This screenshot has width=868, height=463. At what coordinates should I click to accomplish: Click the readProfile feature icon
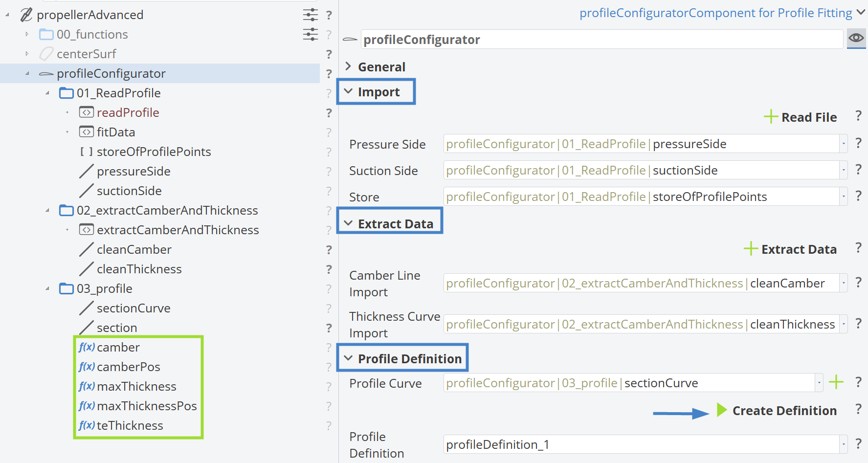point(87,112)
